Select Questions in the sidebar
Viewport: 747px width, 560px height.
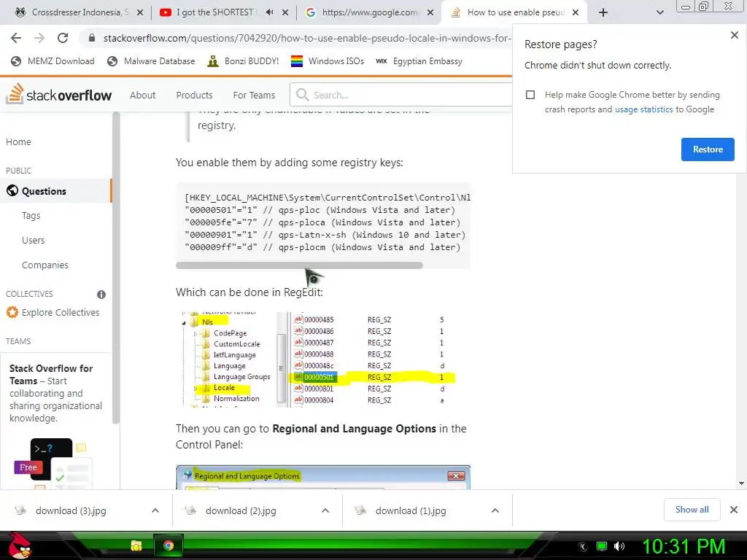[x=55, y=191]
